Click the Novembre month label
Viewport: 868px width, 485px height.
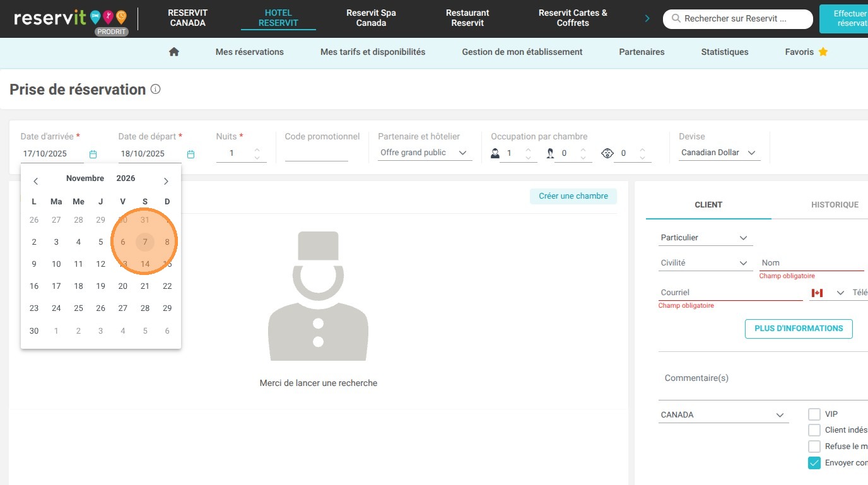tap(85, 178)
